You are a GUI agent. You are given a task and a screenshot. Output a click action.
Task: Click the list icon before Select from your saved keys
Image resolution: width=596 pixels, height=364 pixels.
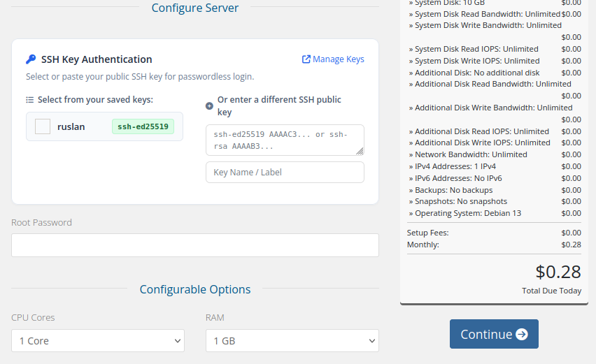(x=29, y=100)
